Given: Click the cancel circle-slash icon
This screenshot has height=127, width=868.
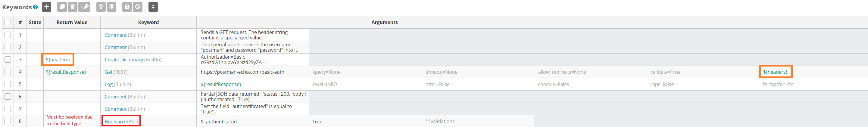Looking at the screenshot, I should pos(137,7).
